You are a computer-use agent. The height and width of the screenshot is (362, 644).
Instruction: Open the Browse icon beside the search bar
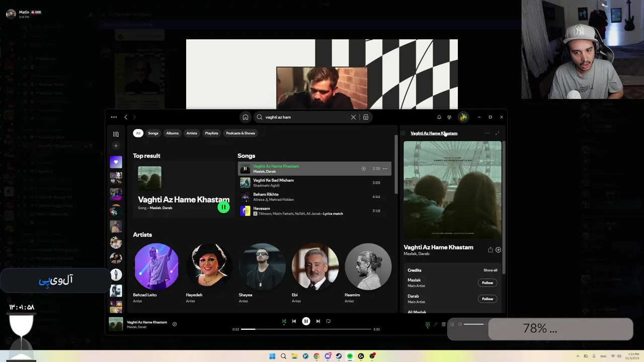(366, 117)
